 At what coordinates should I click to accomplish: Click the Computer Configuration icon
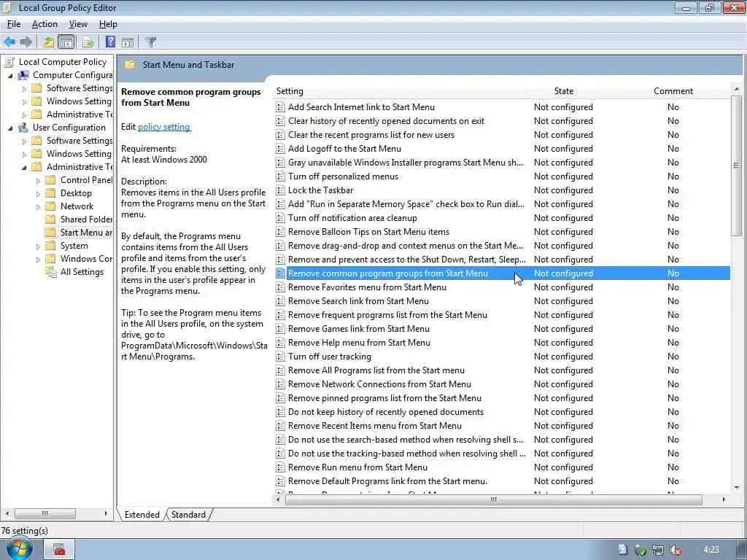[23, 75]
